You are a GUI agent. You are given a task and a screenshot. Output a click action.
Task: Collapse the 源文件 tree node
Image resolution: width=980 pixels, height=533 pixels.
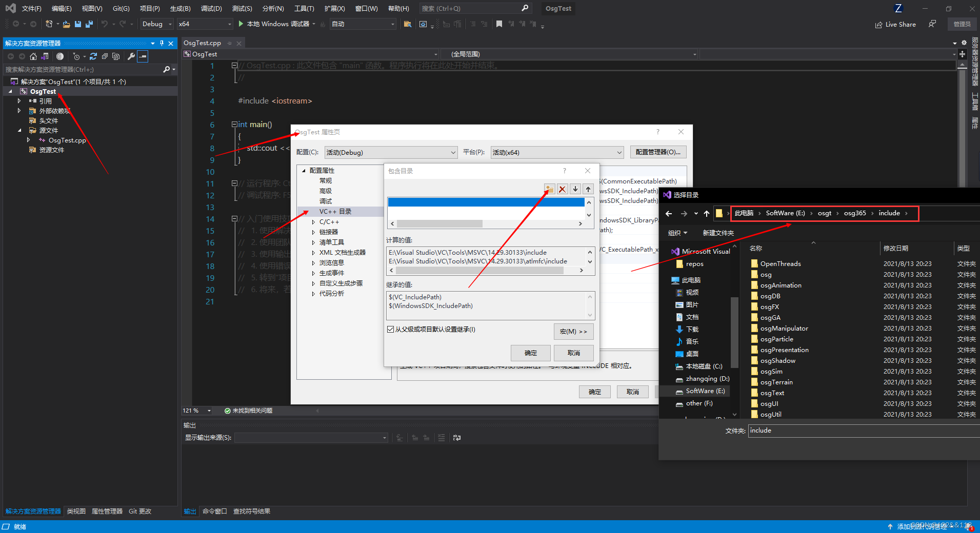click(19, 130)
